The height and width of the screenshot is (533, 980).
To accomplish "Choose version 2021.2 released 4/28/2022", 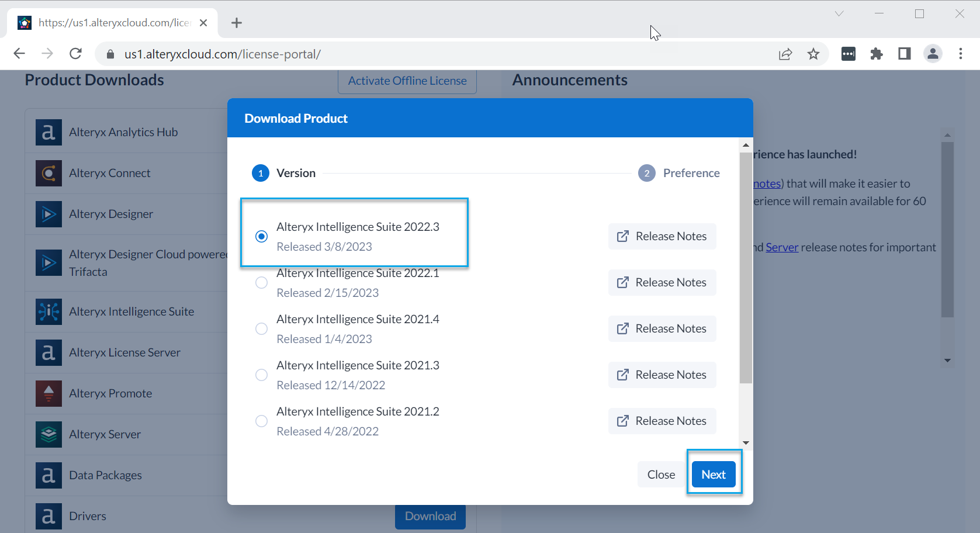I will [261, 421].
